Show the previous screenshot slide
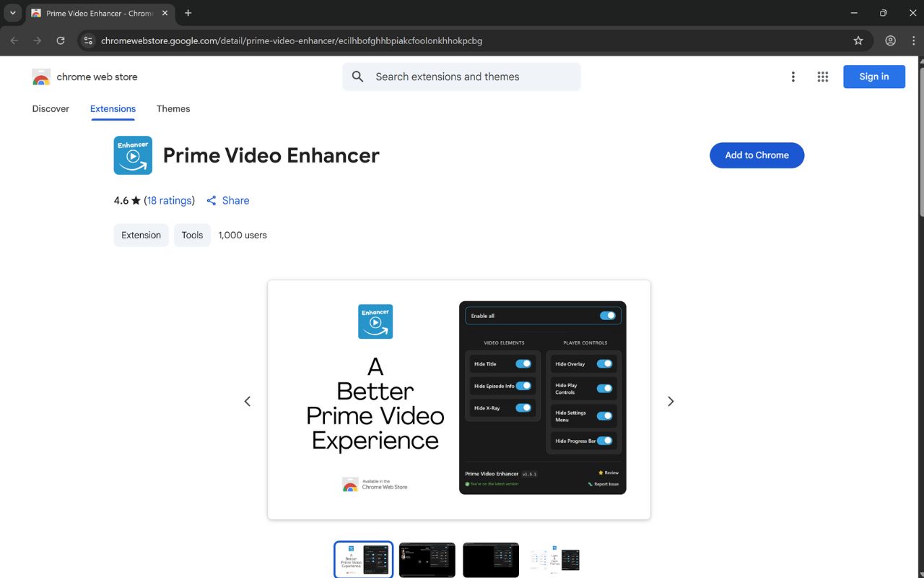924x578 pixels. click(247, 401)
